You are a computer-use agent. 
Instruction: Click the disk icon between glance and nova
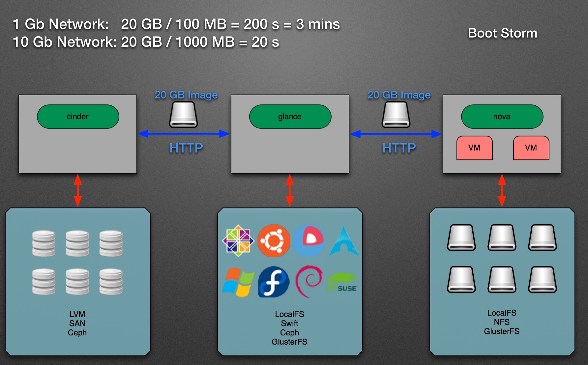tap(396, 115)
